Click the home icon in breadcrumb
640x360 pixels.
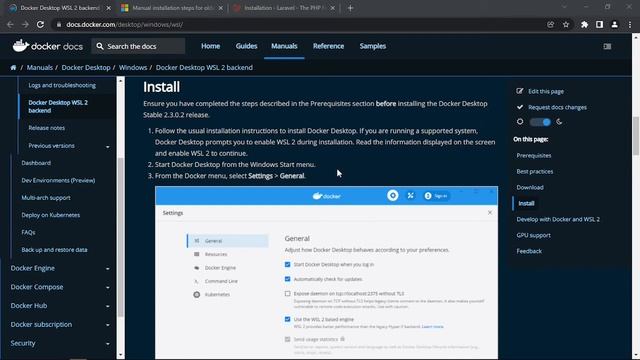[x=13, y=68]
